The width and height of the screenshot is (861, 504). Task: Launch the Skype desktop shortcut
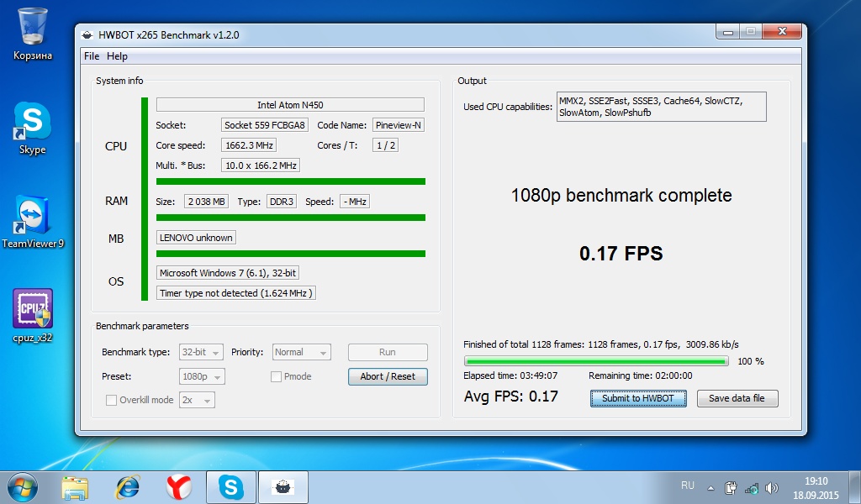33,129
